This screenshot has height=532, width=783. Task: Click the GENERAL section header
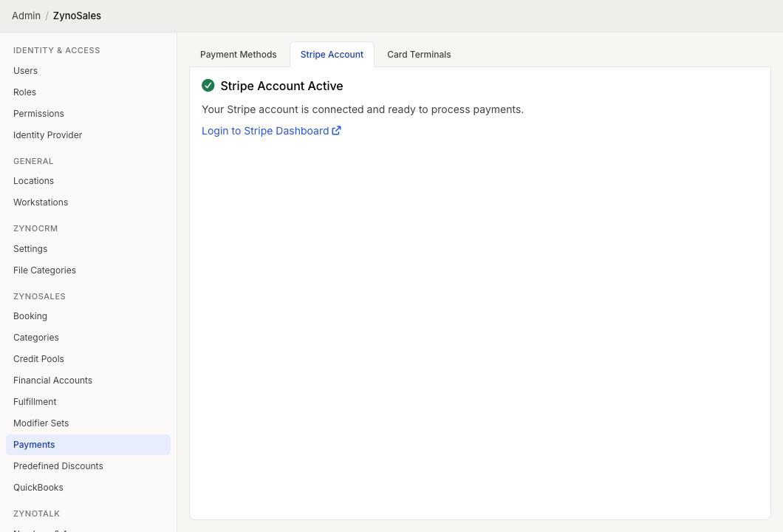coord(33,161)
